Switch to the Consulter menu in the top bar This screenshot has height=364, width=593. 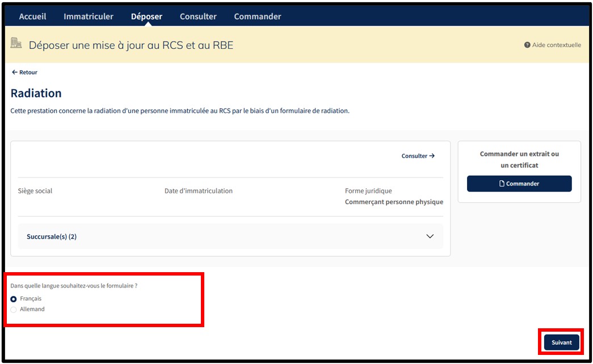pyautogui.click(x=198, y=16)
